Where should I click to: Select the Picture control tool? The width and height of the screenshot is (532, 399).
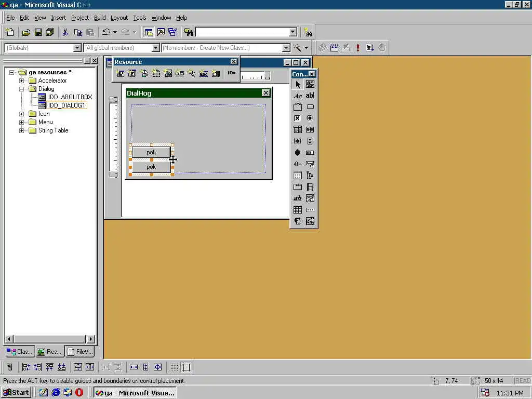point(310,84)
